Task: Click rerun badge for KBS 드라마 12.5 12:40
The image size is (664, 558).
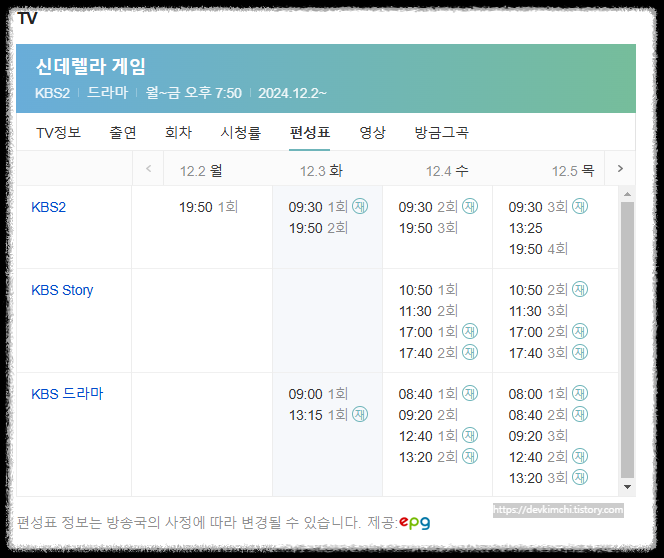Action: pos(580,456)
